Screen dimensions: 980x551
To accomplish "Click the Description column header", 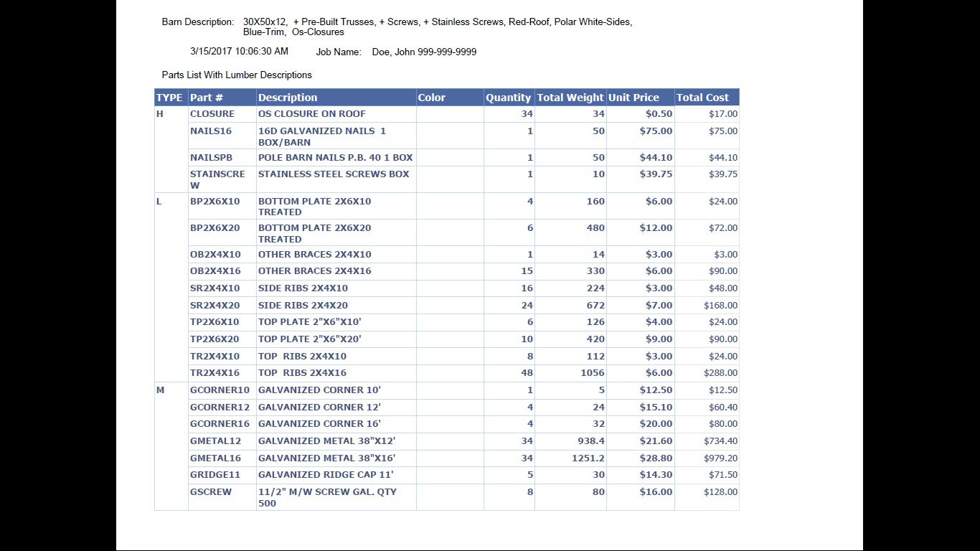I will click(336, 98).
